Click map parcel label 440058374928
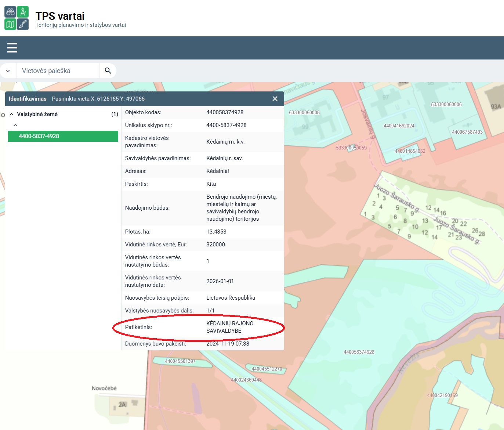 (359, 352)
